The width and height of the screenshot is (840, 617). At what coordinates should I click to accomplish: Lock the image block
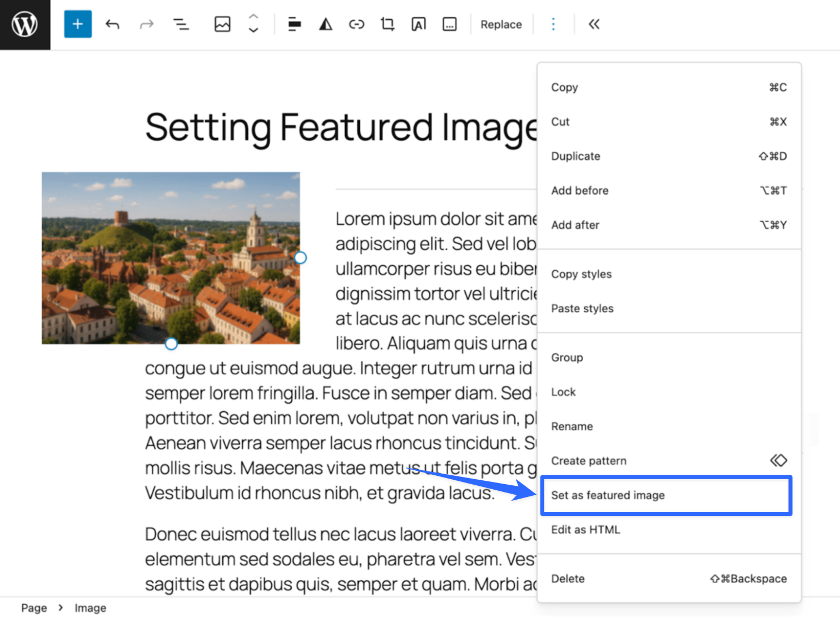tap(669, 392)
